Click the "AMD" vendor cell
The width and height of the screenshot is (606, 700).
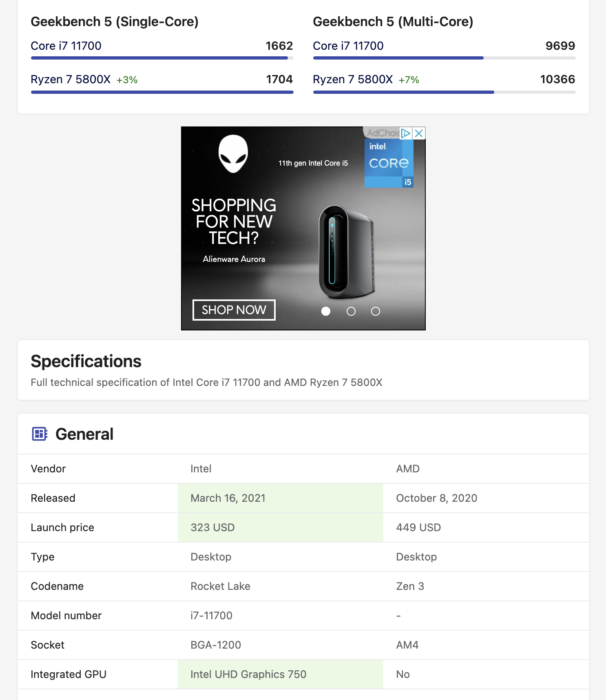point(486,469)
